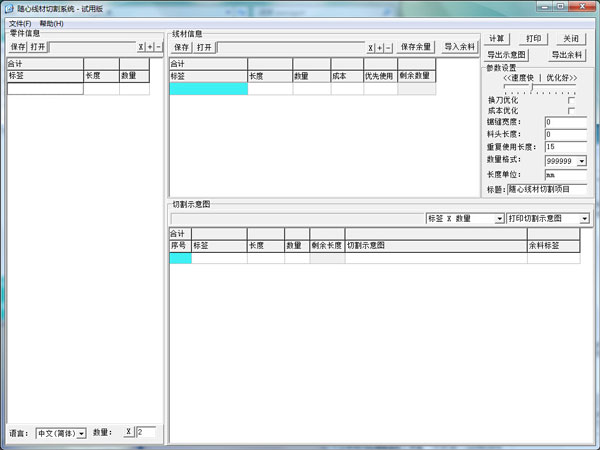Click the 数量 input field at bottom

[x=146, y=432]
